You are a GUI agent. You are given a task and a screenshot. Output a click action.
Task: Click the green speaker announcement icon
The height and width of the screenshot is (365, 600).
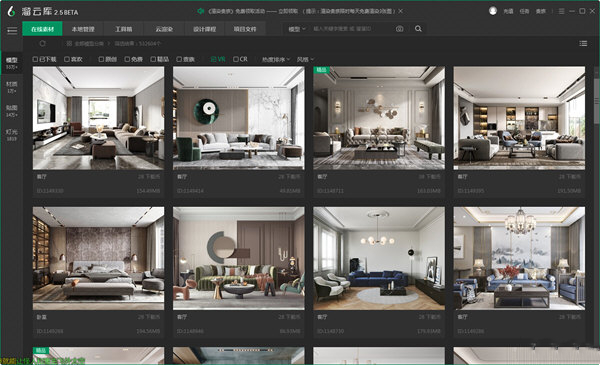(201, 11)
